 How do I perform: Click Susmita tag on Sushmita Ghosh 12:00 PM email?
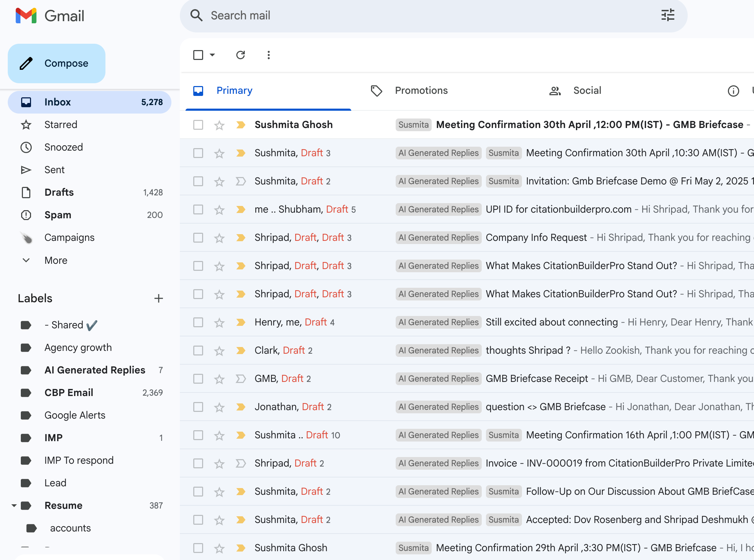413,125
